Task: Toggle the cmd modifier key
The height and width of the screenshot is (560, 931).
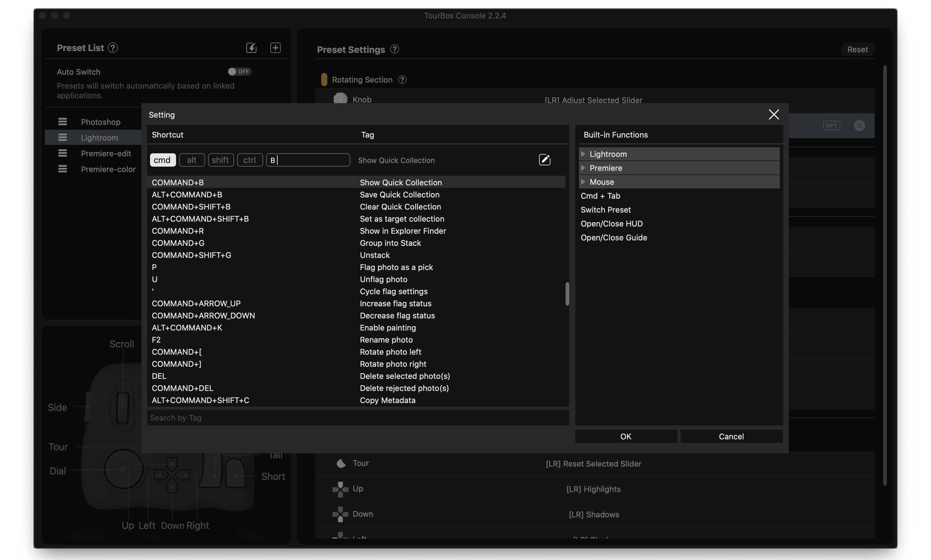Action: click(162, 160)
